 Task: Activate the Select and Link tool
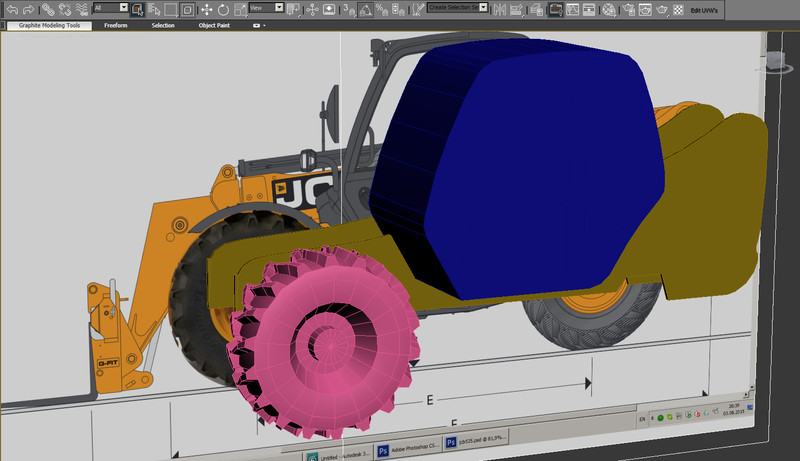coord(48,8)
